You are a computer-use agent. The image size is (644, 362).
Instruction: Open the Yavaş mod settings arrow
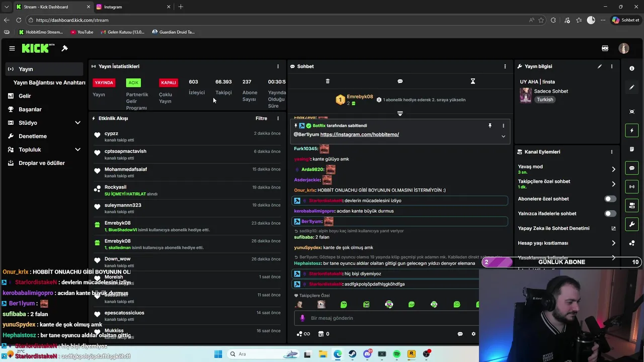(x=613, y=169)
